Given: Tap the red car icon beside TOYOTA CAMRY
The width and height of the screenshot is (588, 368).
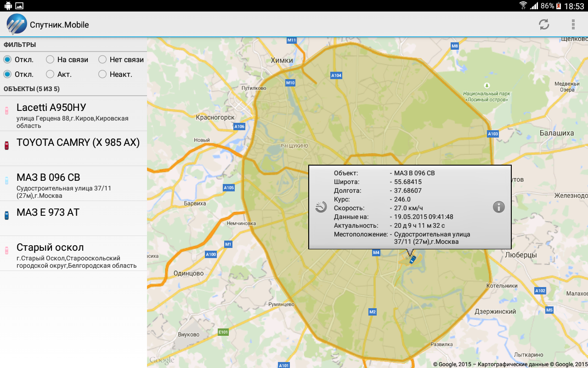Looking at the screenshot, I should click(x=6, y=145).
